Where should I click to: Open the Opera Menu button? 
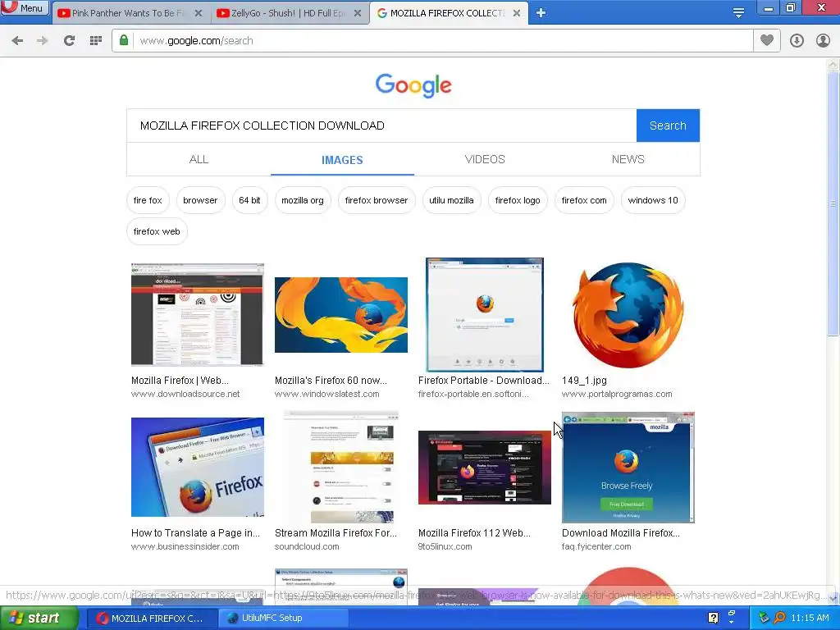pos(25,8)
